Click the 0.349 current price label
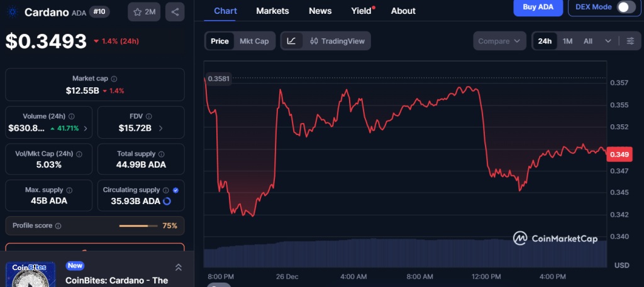Screen dimensions: 644x287 [619, 154]
